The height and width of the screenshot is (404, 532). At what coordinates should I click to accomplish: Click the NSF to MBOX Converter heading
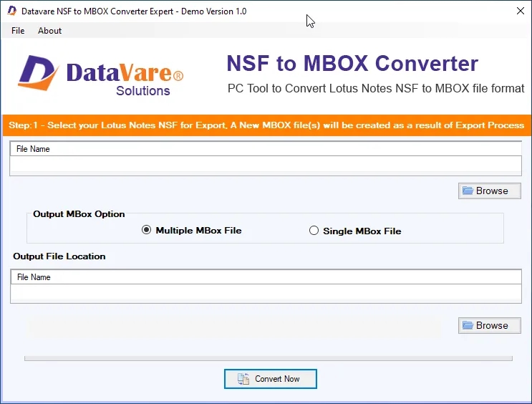352,63
